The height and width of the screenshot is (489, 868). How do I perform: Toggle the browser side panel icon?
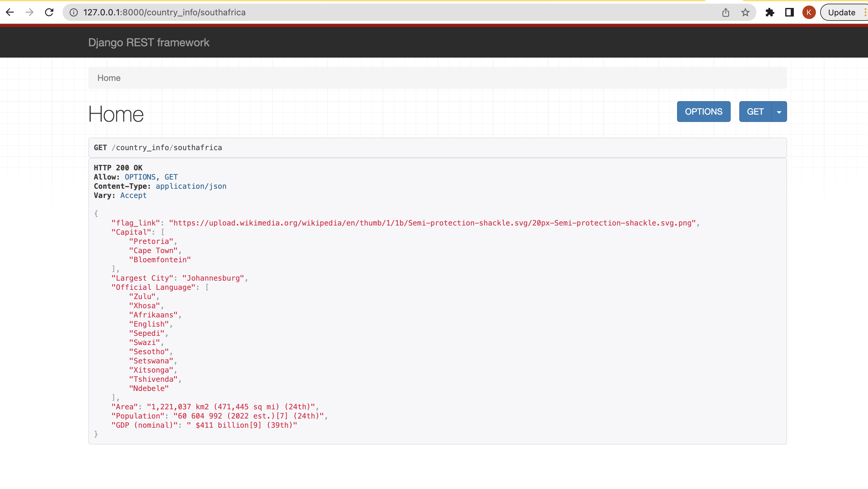tap(789, 13)
